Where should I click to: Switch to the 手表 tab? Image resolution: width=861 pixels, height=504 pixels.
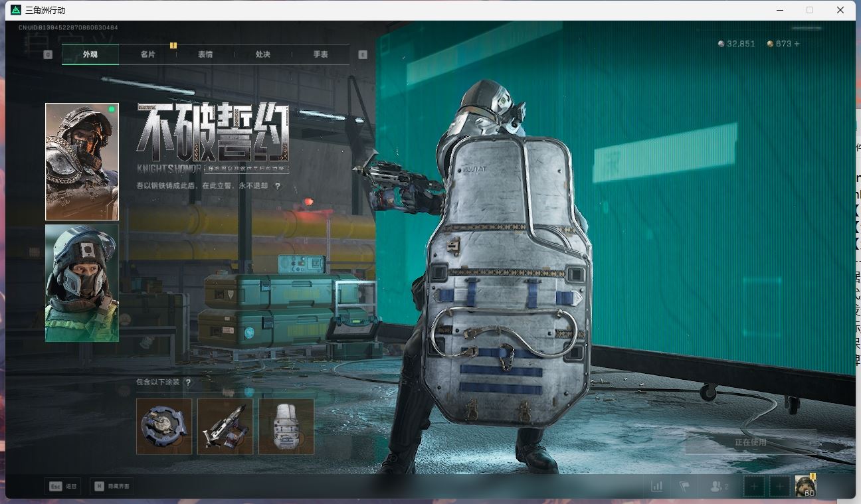click(x=319, y=54)
